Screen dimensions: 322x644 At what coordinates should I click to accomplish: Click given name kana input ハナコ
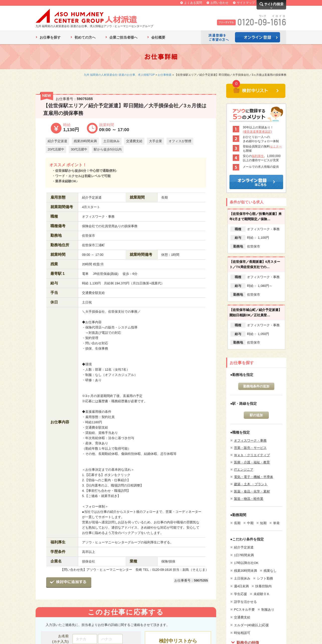click(x=110, y=639)
